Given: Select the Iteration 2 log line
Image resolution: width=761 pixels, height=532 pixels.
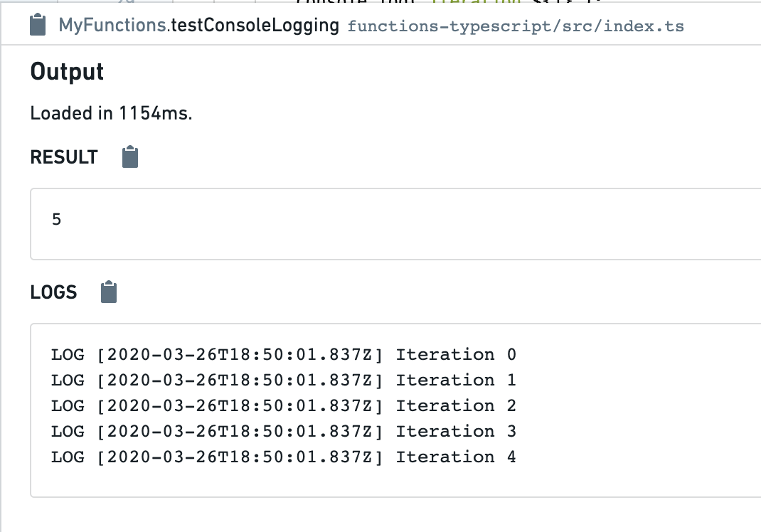Looking at the screenshot, I should pyautogui.click(x=284, y=406).
